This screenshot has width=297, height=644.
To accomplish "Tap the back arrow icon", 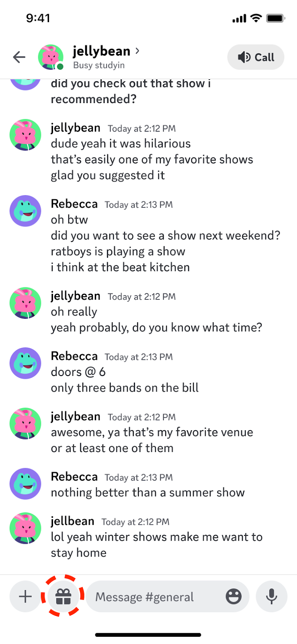I will click(x=19, y=57).
